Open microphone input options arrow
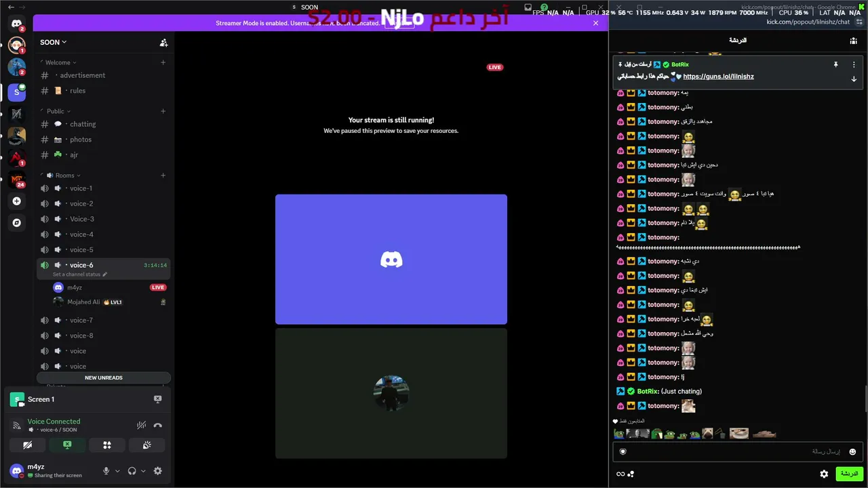Screen dimensions: 868x488 [x=117, y=471]
